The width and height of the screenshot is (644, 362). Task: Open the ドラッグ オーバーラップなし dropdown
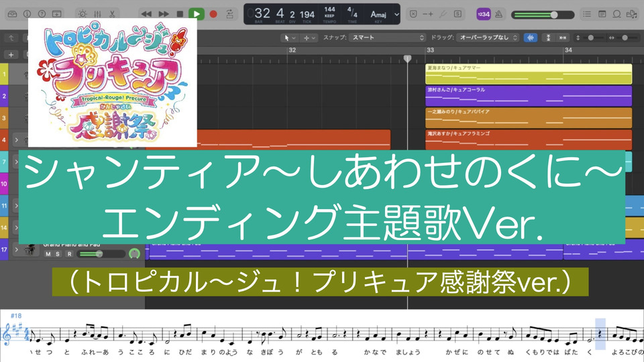click(488, 38)
